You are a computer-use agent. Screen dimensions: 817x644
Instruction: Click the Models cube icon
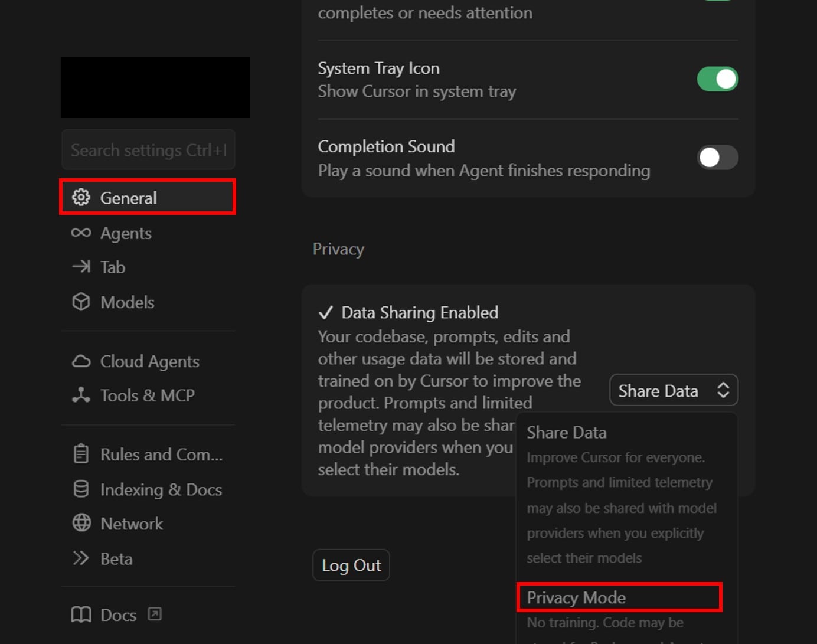tap(81, 302)
